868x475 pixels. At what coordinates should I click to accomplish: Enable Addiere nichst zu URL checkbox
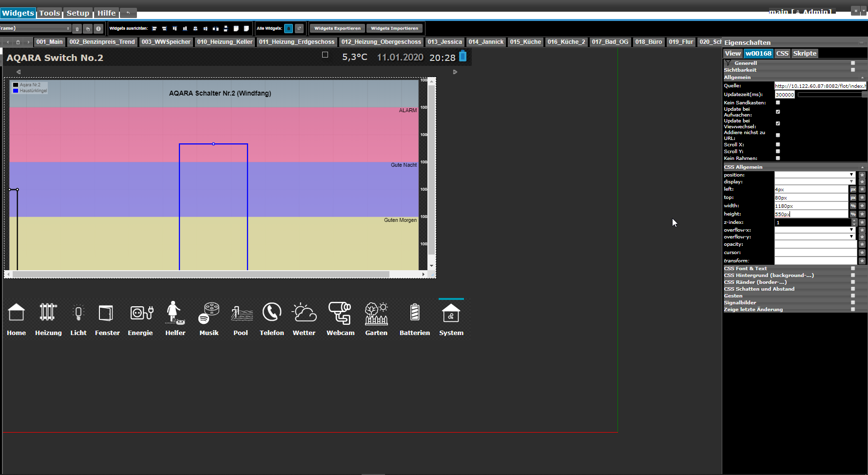pyautogui.click(x=778, y=135)
